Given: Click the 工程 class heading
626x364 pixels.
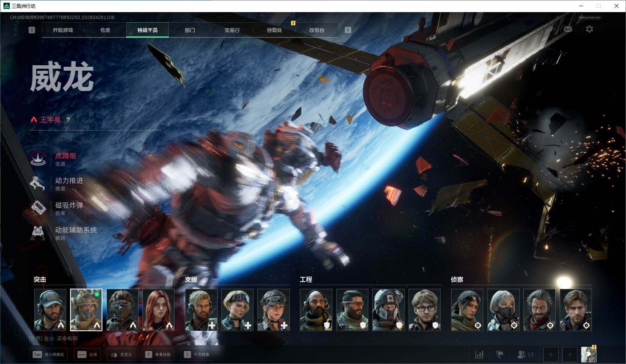Looking at the screenshot, I should pyautogui.click(x=306, y=280).
